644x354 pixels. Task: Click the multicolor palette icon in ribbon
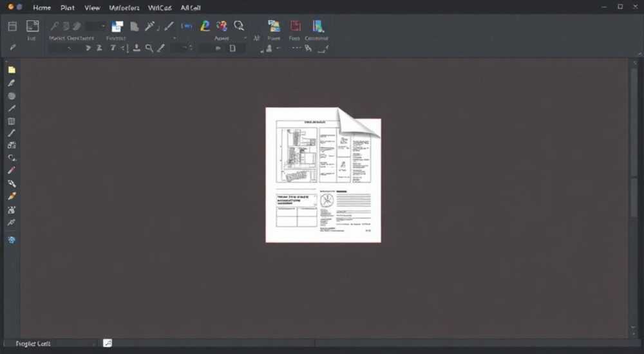pos(222,26)
